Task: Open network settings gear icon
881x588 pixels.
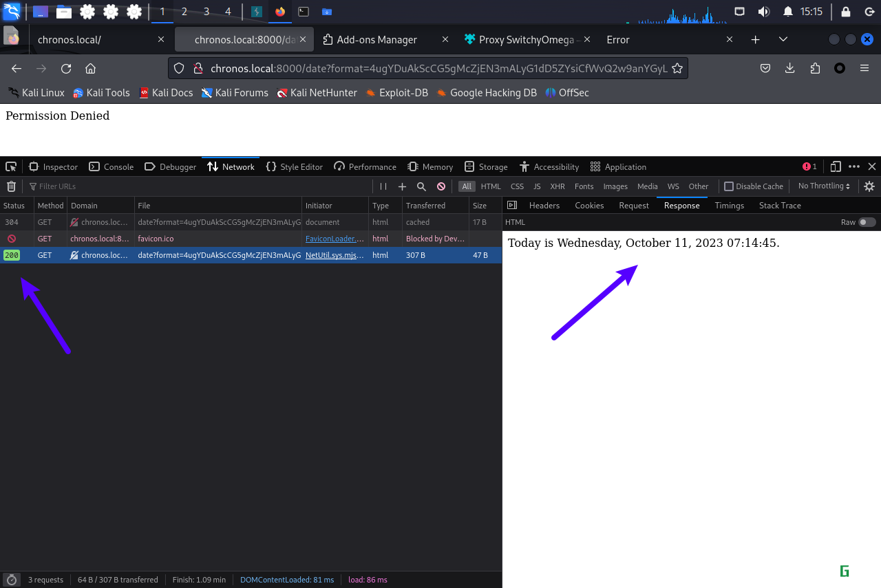Action: pos(869,186)
